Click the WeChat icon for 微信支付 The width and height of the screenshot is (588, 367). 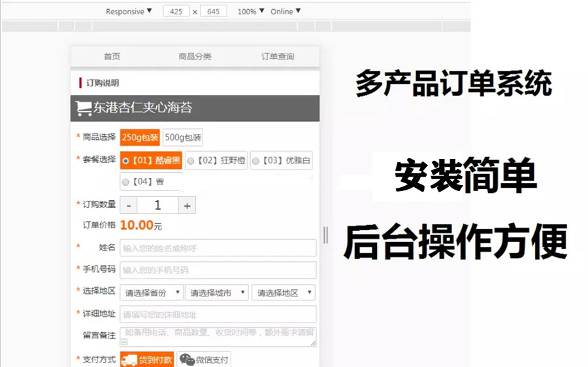[188, 360]
